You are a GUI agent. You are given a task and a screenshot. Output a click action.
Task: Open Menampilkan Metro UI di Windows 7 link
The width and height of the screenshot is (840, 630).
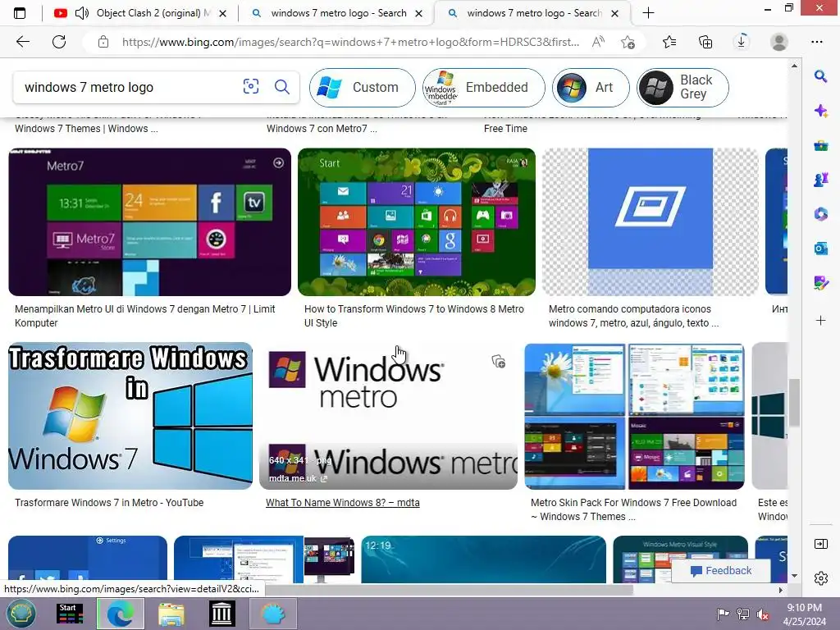click(144, 316)
